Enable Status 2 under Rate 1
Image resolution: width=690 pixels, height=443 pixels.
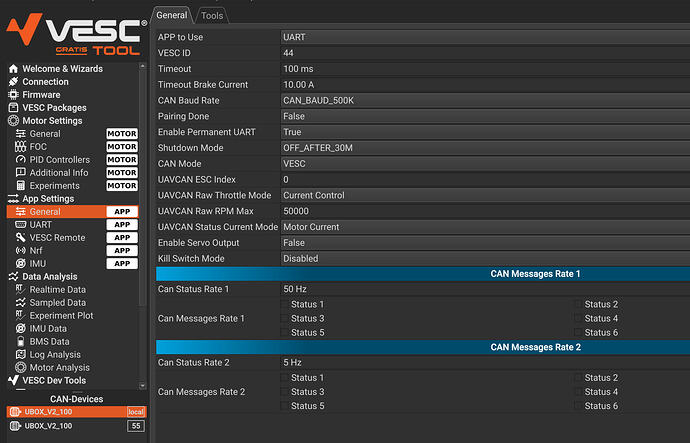pyautogui.click(x=578, y=304)
